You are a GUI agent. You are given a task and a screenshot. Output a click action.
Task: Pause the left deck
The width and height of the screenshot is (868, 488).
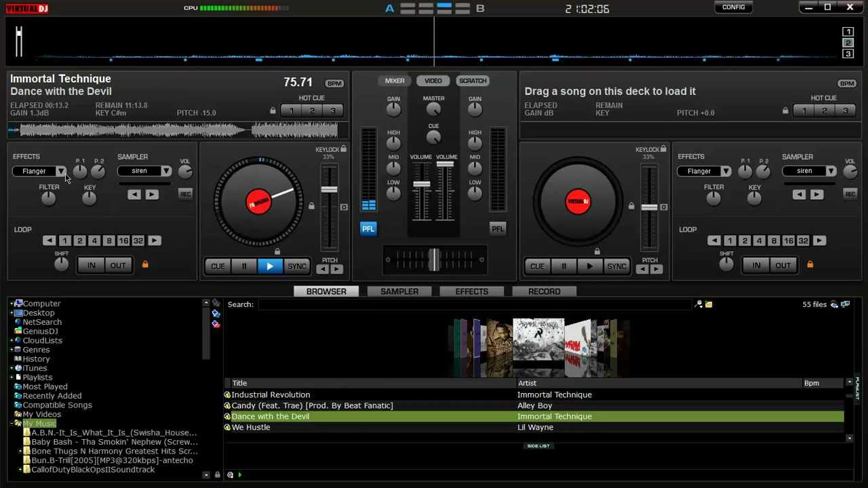click(244, 266)
